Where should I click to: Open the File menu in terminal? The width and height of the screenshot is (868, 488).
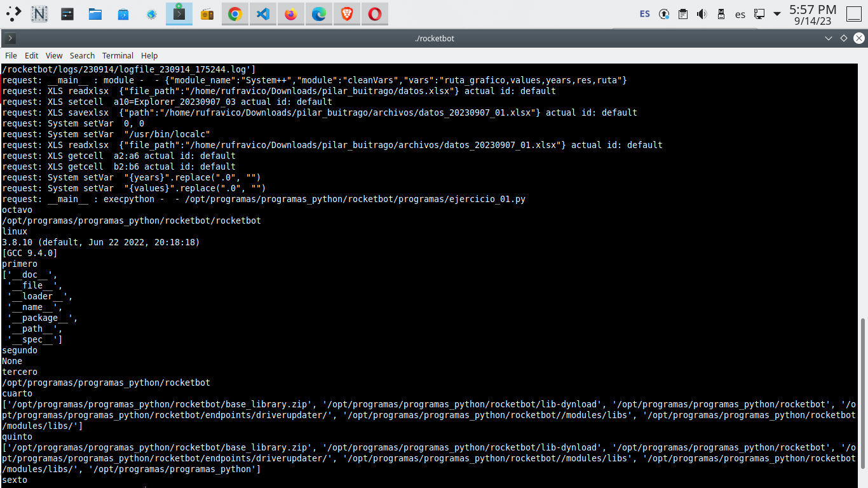pos(11,56)
